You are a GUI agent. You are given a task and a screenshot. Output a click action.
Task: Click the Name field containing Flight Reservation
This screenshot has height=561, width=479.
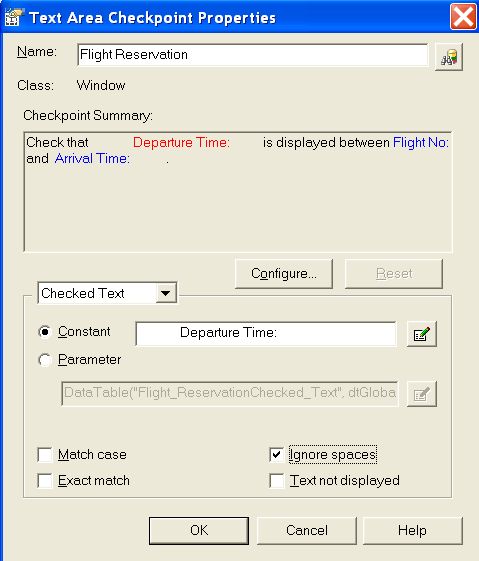[x=253, y=55]
